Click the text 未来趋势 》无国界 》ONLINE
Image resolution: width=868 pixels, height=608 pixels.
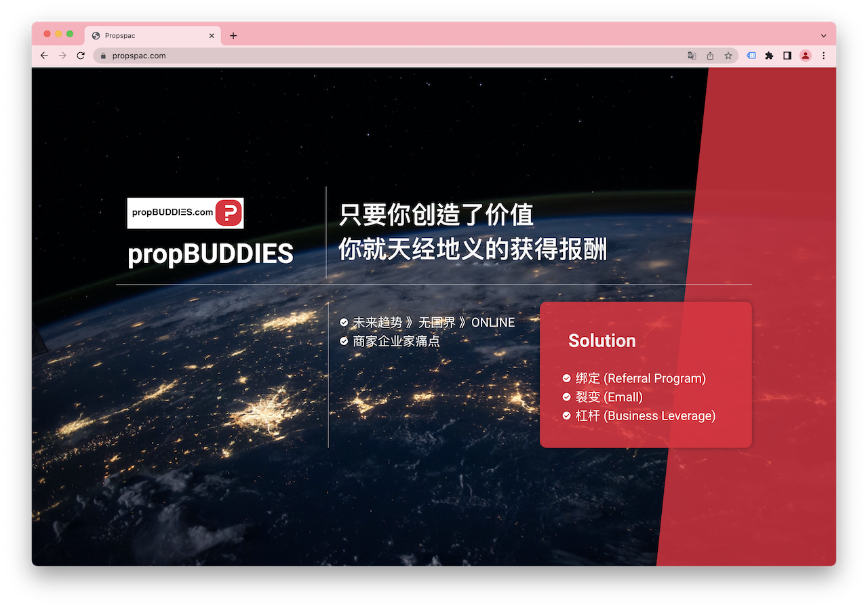coord(434,323)
